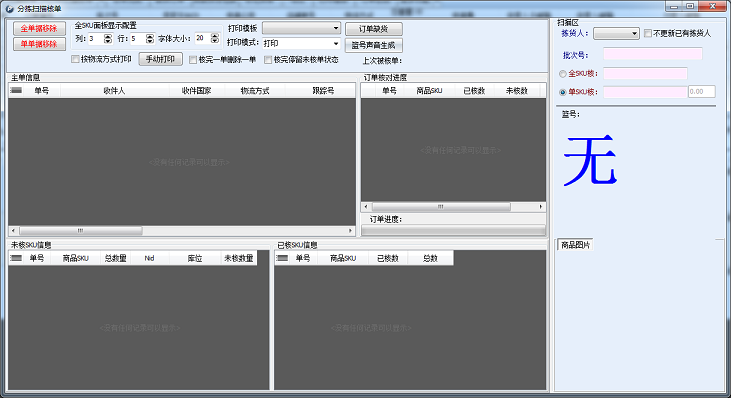Open the 打印模板 dropdown

click(x=301, y=28)
